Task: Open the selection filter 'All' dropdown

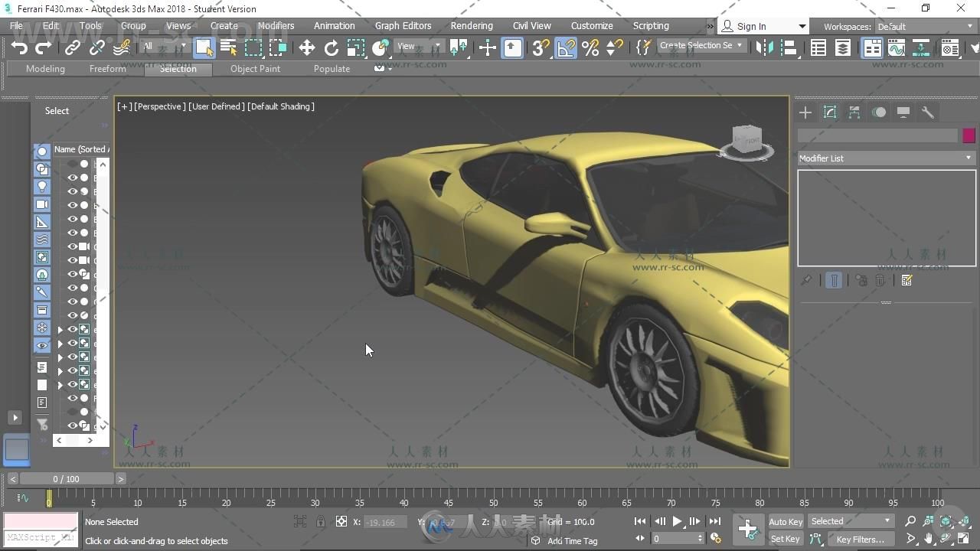Action: (165, 46)
